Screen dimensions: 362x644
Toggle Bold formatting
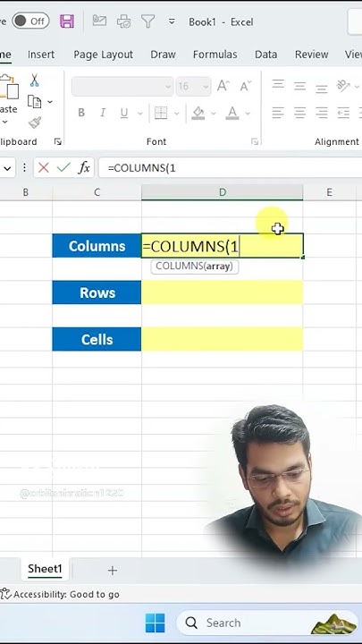(x=81, y=113)
